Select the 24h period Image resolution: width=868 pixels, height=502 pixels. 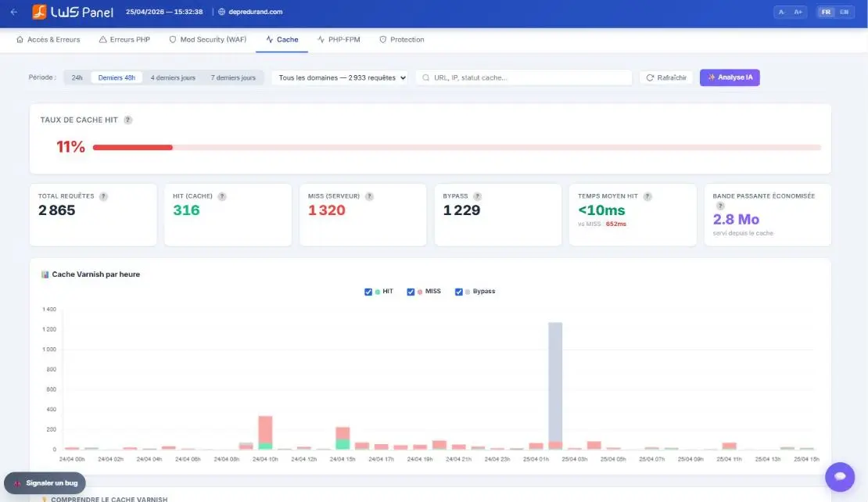[77, 77]
